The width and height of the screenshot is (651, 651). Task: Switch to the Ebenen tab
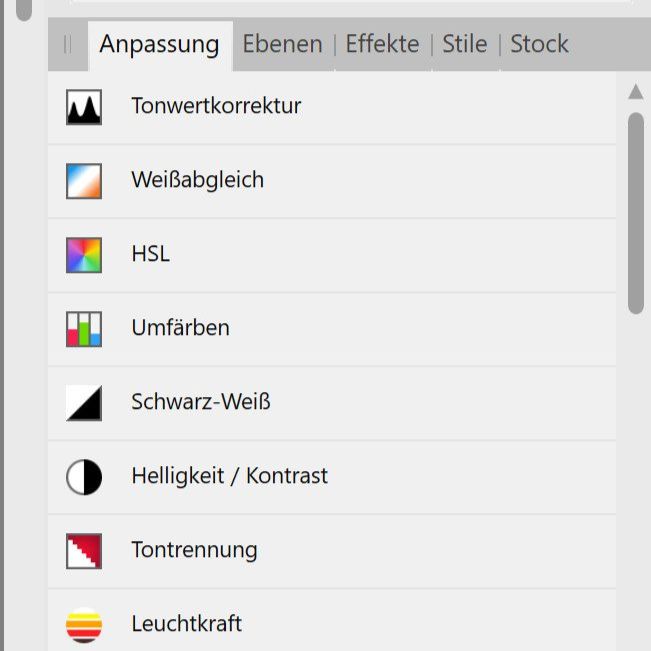point(282,44)
